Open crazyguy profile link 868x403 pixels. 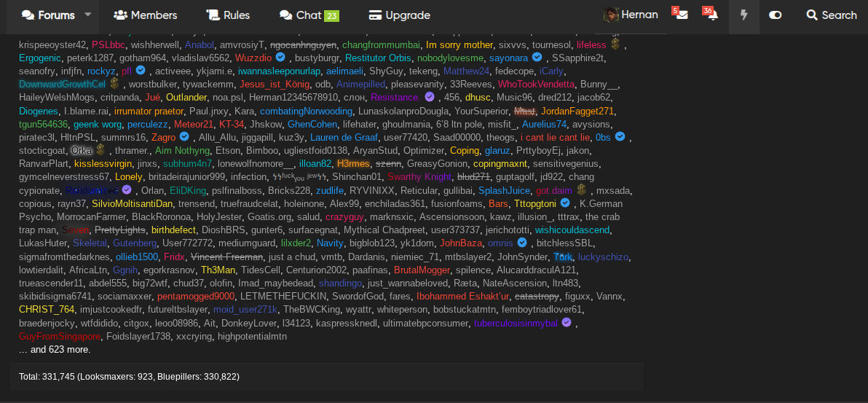click(x=343, y=216)
